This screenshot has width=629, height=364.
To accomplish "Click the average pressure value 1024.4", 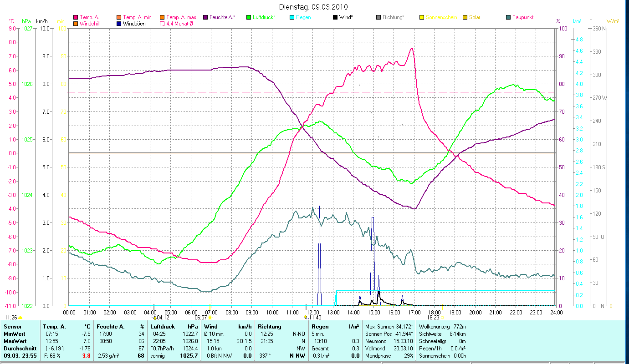I will 189,349.
